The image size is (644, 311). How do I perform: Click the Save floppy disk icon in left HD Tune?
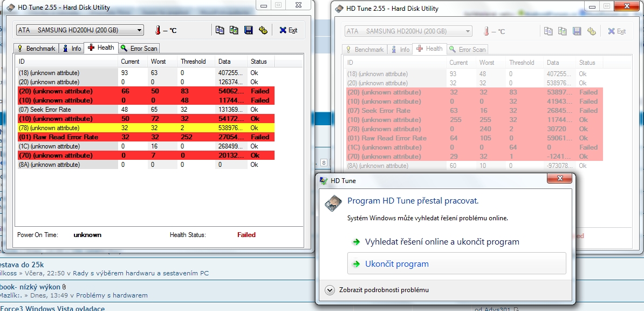[x=248, y=30]
